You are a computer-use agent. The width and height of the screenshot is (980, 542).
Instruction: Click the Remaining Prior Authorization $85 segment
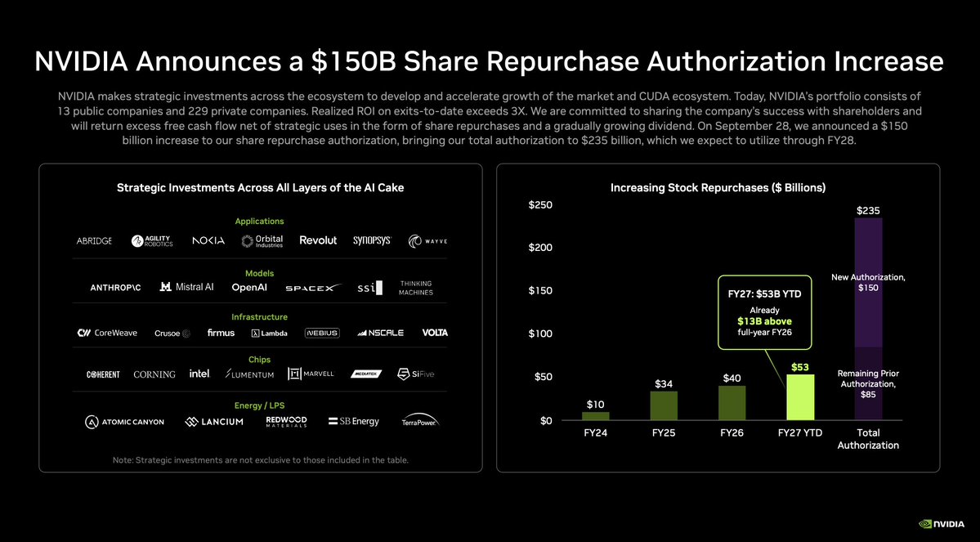(868, 383)
